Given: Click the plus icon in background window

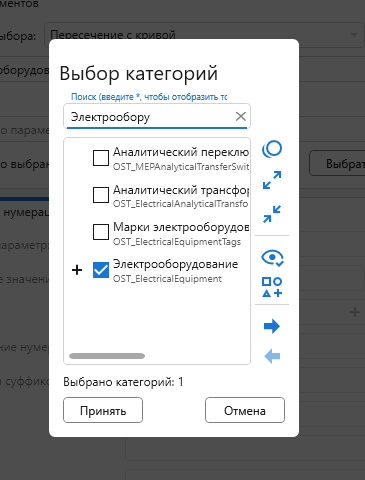Looking at the screenshot, I should [355, 312].
